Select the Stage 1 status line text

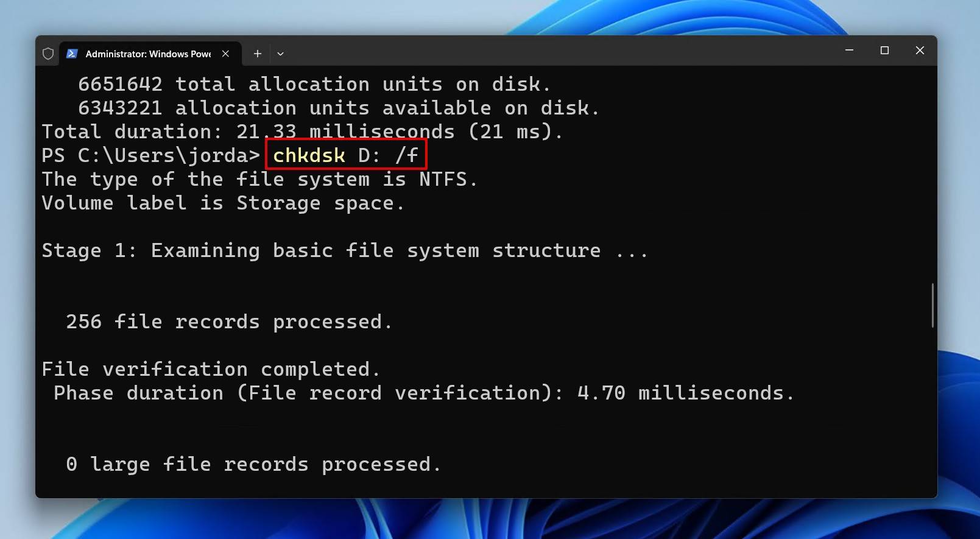pos(344,250)
